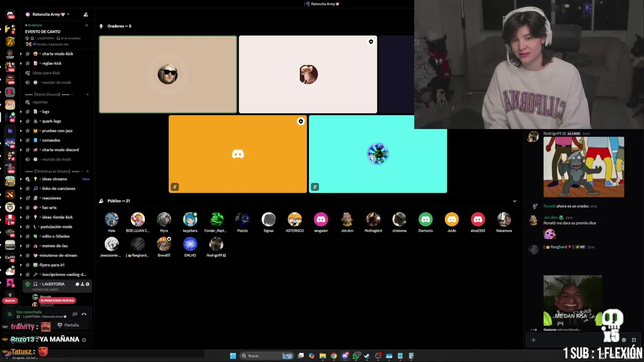This screenshot has width=644, height=362.
Task: Toggle noise suppression in voice panel
Action: [x=75, y=314]
